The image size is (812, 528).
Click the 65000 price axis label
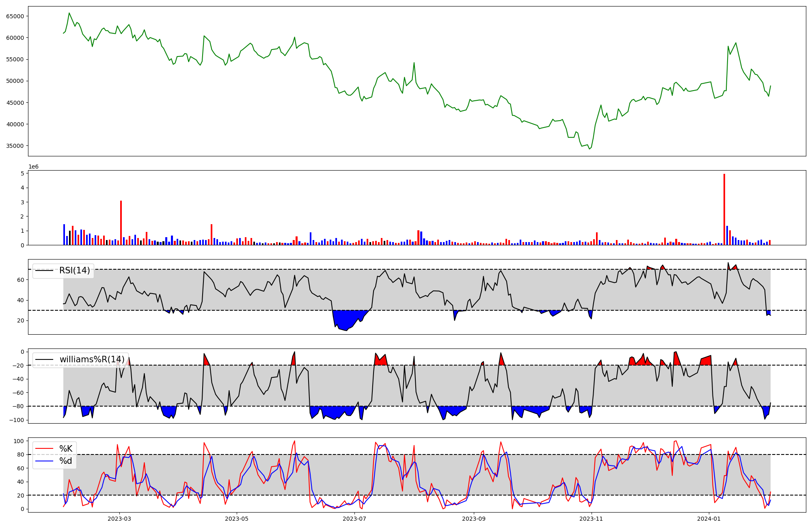15,16
